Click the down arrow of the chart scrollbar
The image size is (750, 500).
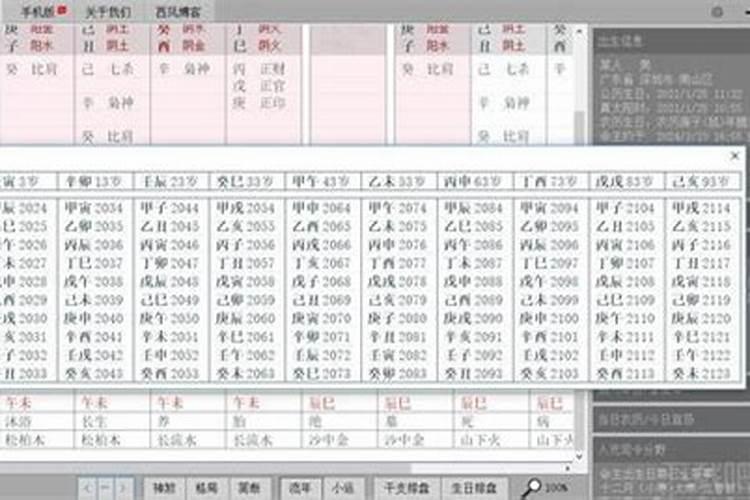579,457
